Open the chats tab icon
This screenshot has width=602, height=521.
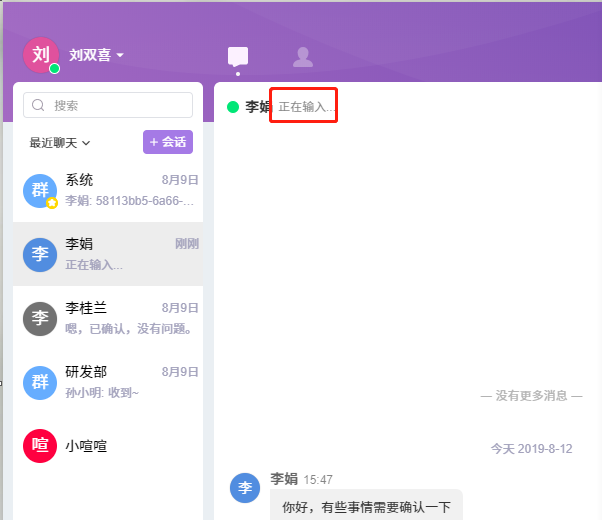237,57
